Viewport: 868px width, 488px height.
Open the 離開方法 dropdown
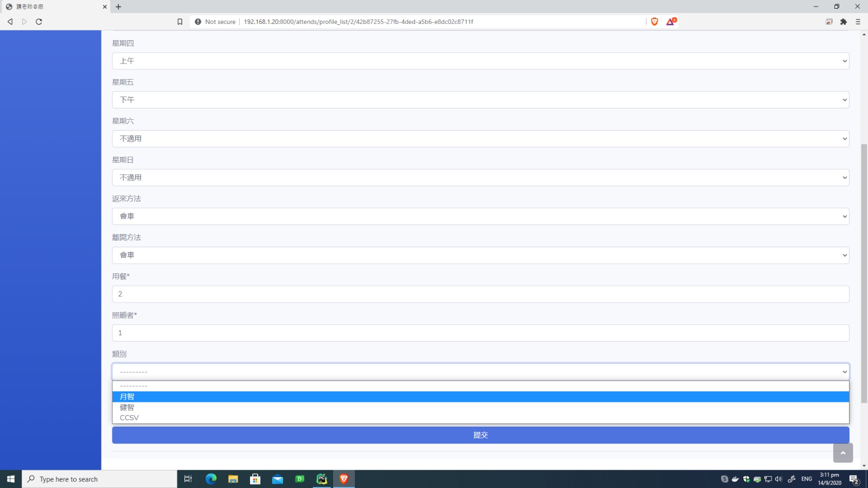tap(480, 255)
